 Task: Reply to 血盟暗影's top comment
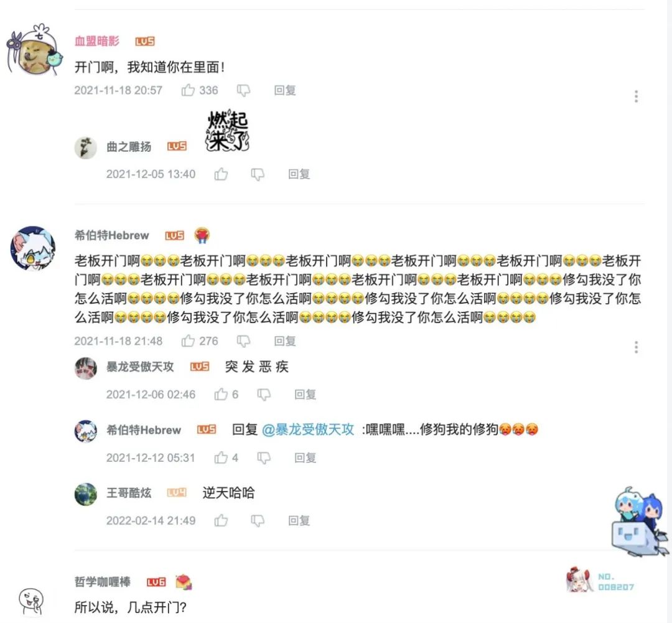(x=285, y=90)
